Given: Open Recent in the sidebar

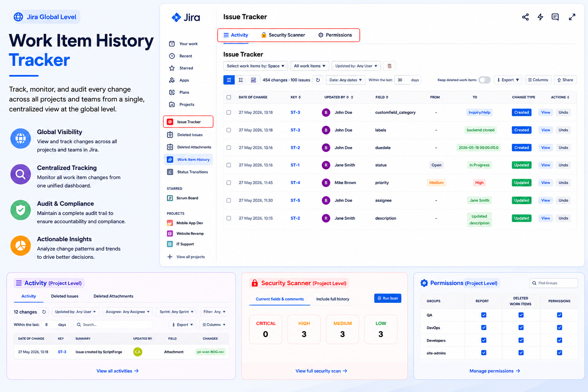Looking at the screenshot, I should (x=185, y=56).
